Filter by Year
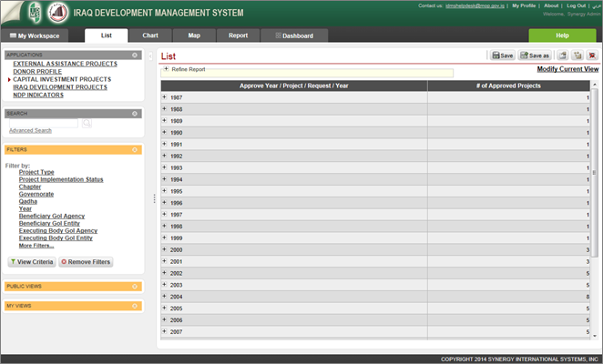The height and width of the screenshot is (364, 603). pyautogui.click(x=26, y=208)
